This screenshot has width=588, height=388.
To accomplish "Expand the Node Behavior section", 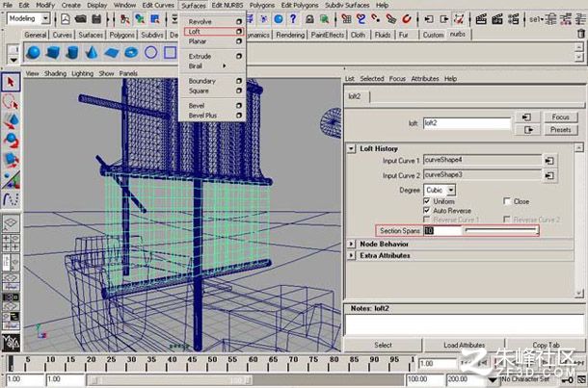I will click(351, 244).
